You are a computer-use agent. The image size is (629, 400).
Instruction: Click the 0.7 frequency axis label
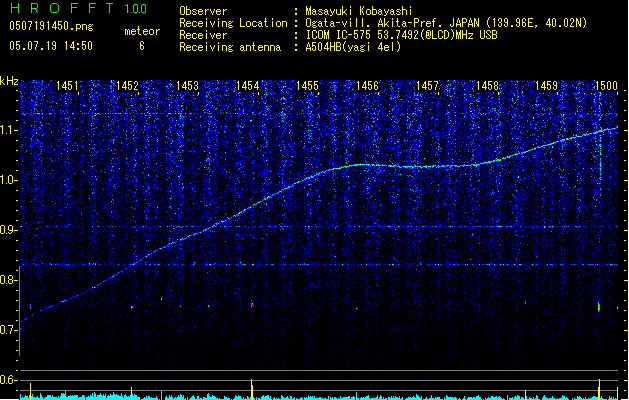pyautogui.click(x=9, y=330)
